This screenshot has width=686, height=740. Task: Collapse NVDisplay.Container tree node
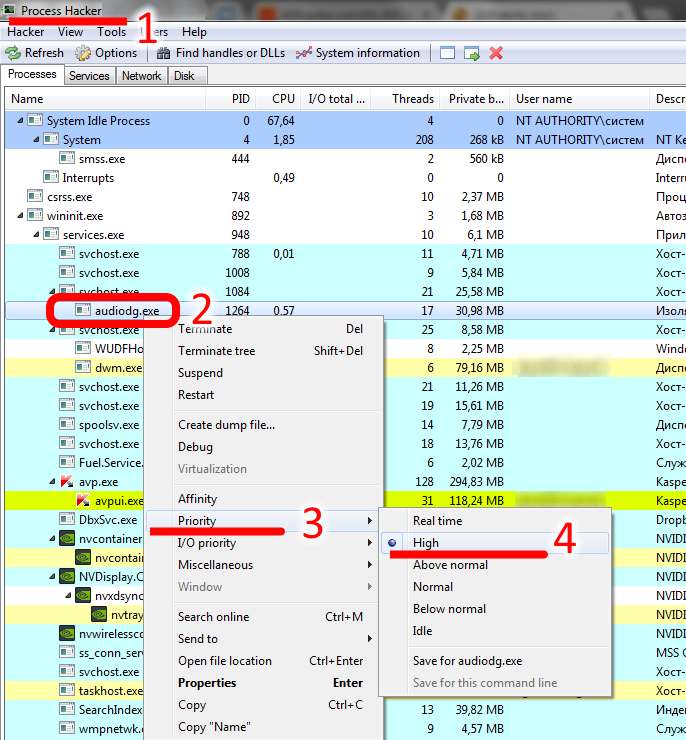tap(52, 577)
